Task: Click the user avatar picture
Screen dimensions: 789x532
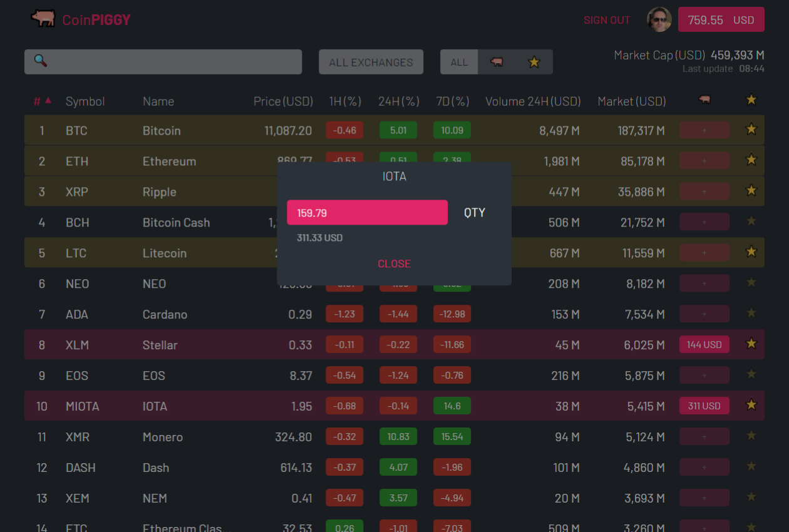Action: tap(659, 19)
